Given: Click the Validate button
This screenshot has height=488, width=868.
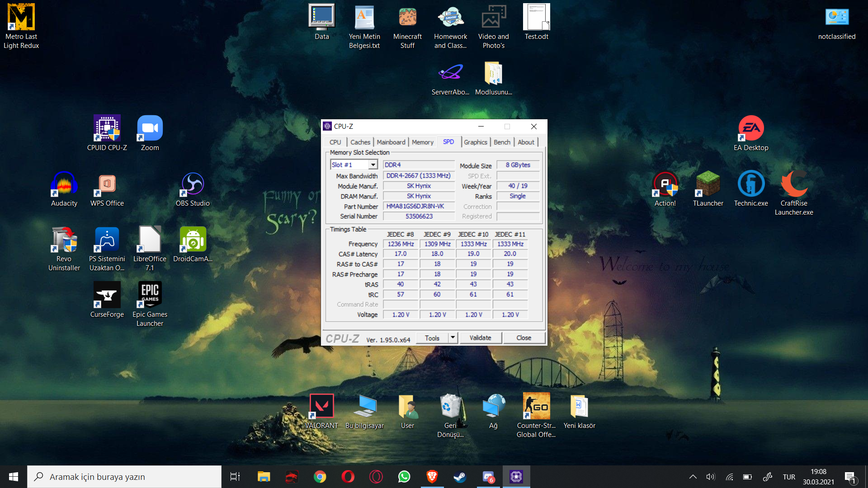Looking at the screenshot, I should [480, 338].
